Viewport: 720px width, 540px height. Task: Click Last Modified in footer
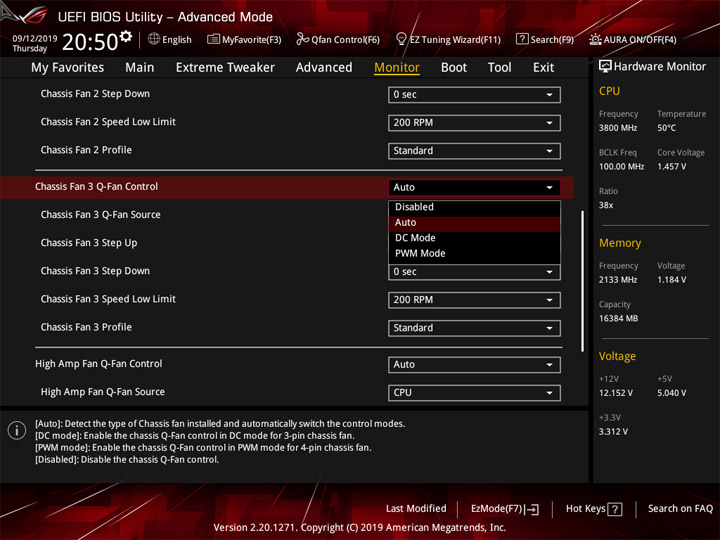pyautogui.click(x=416, y=509)
